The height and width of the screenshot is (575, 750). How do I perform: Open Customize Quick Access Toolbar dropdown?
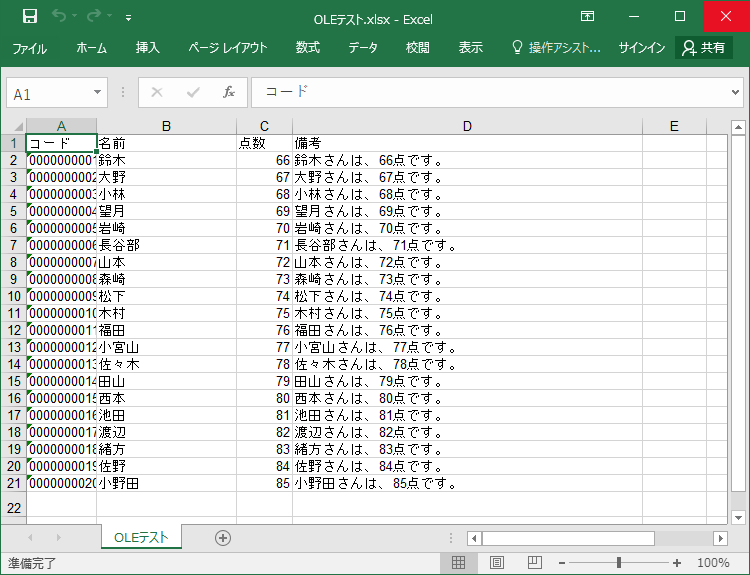click(x=128, y=18)
